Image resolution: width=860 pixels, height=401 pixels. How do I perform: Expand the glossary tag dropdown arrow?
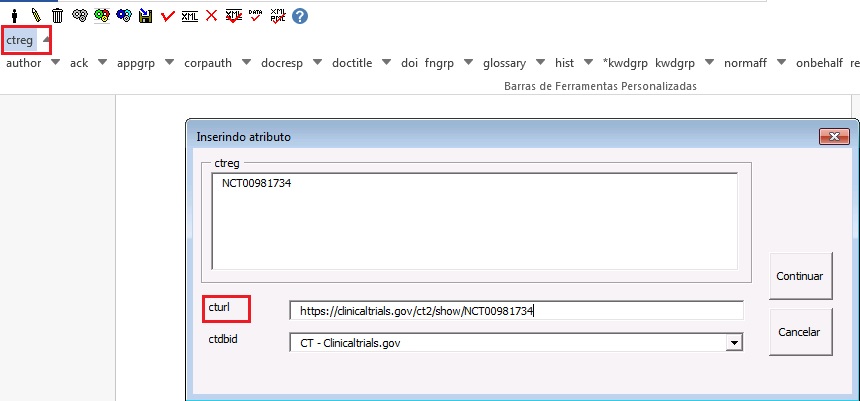[540, 63]
